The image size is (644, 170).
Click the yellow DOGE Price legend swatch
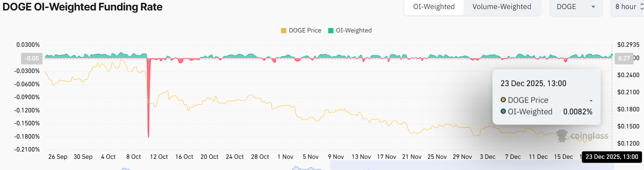point(284,31)
